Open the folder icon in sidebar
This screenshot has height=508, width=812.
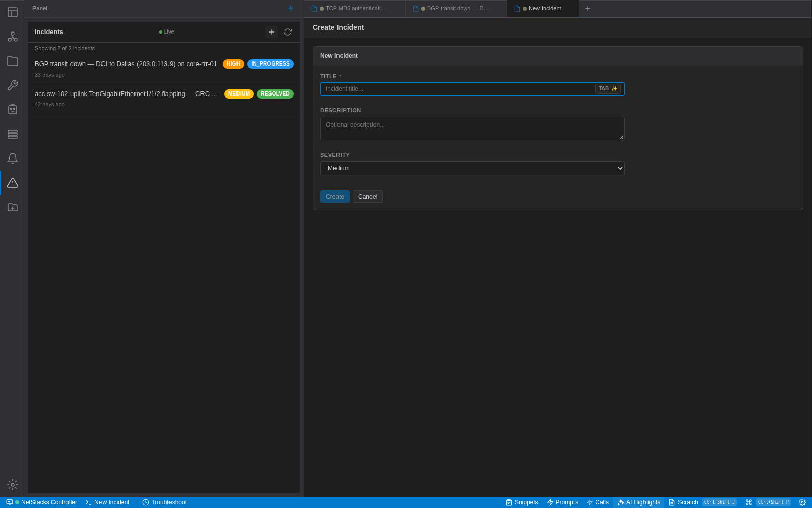pos(13,61)
